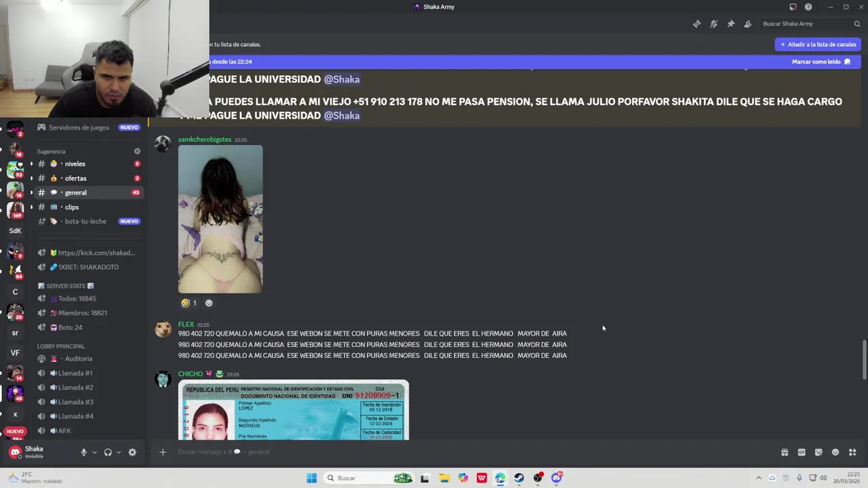Open headphone output options dropdown arrow
The image size is (868, 488).
118,452
